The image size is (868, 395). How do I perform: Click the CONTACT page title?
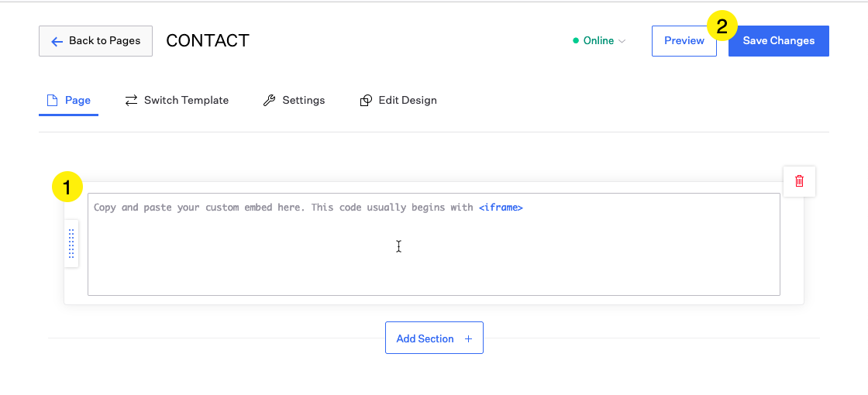(x=208, y=40)
